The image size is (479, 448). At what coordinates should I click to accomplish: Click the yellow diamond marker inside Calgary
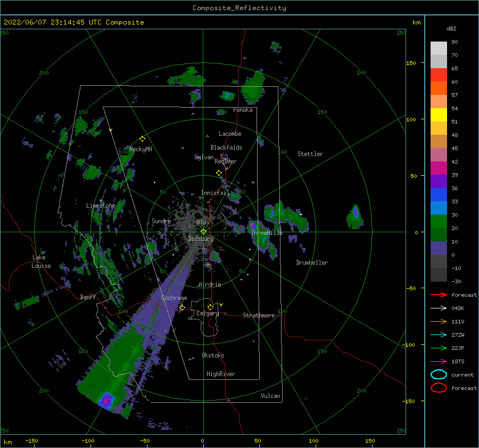210,307
